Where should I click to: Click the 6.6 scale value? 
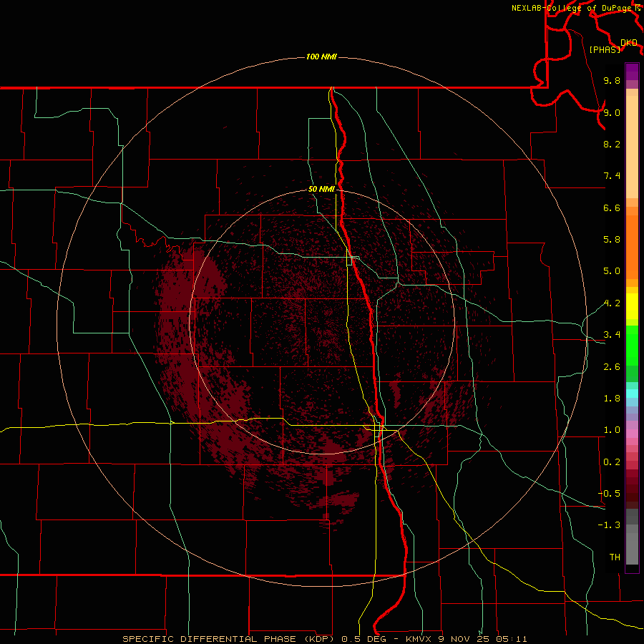(612, 208)
